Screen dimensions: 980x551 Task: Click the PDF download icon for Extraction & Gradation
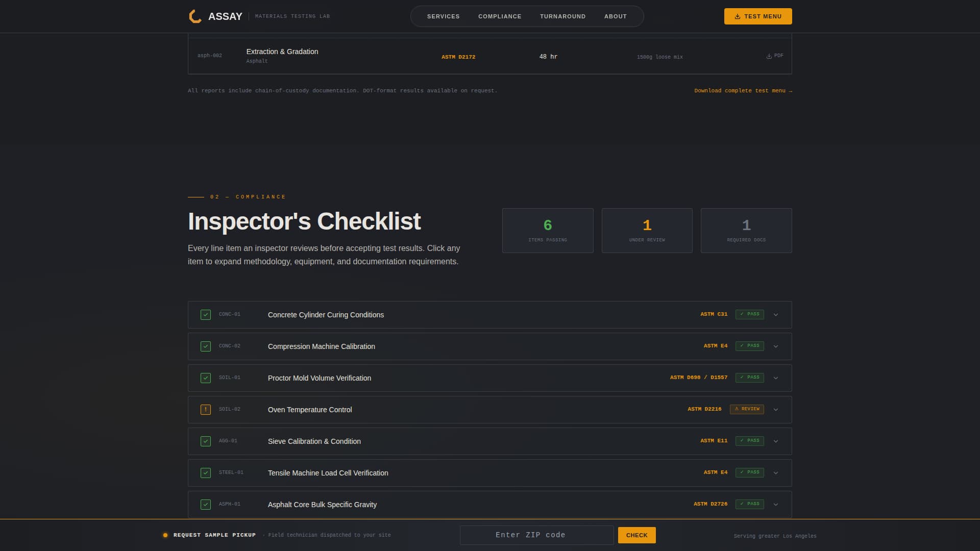tap(769, 56)
